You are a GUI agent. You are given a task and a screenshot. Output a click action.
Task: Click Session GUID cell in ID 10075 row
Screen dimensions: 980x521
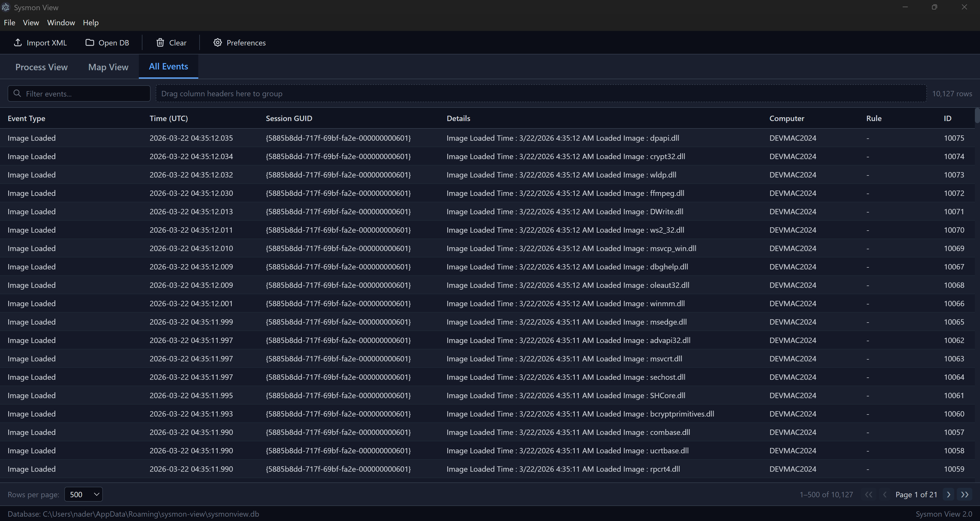338,138
